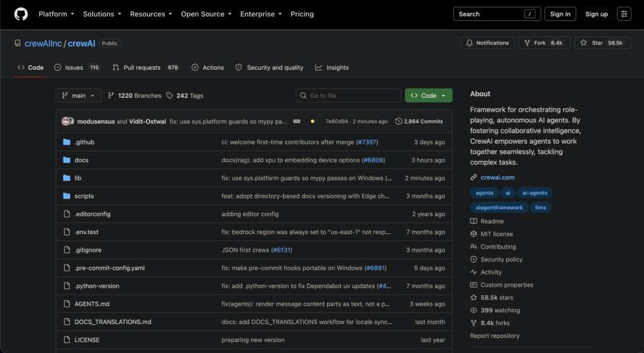Open the DOCS_TRANSLATIONS.md file
The height and width of the screenshot is (353, 644).
pos(113,322)
